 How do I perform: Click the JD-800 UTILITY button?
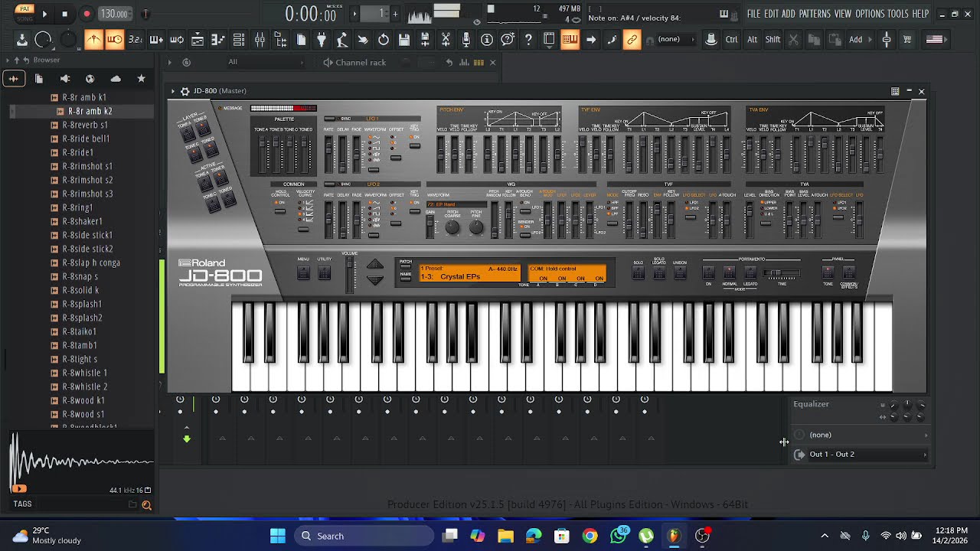[x=325, y=272]
